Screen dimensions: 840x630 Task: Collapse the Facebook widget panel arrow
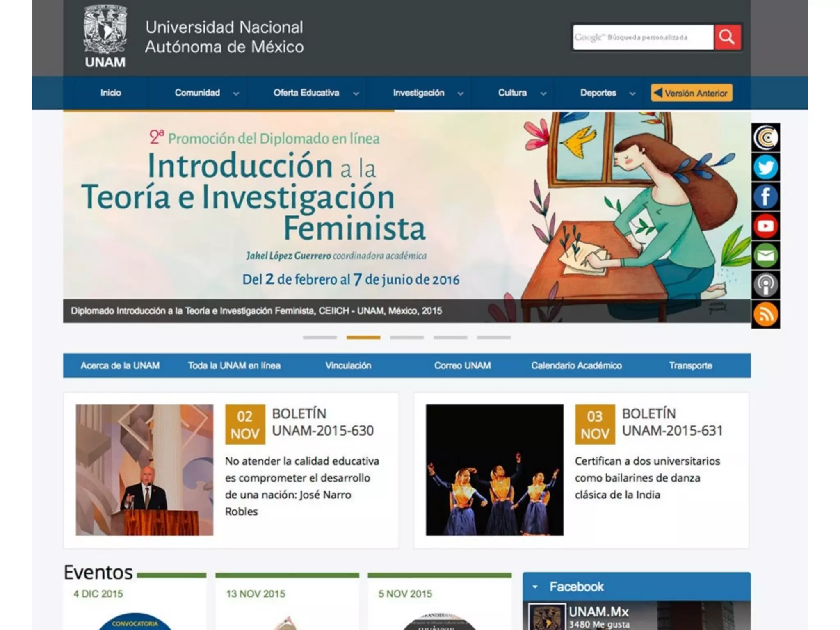534,587
